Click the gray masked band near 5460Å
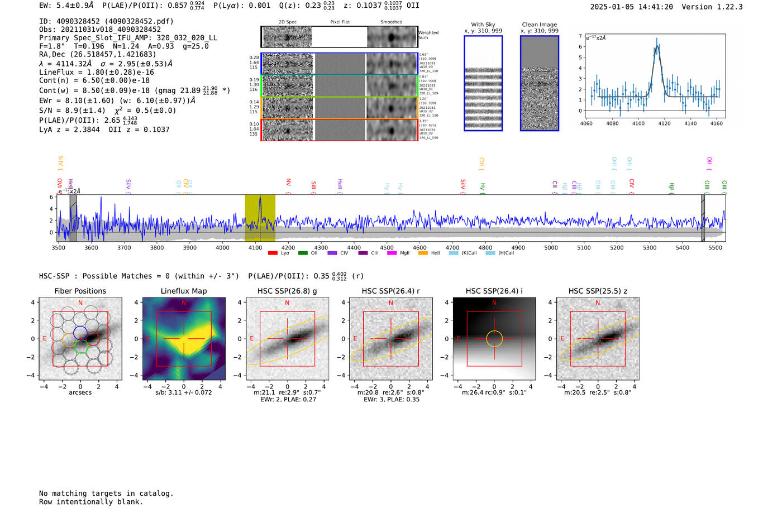 tap(703, 218)
